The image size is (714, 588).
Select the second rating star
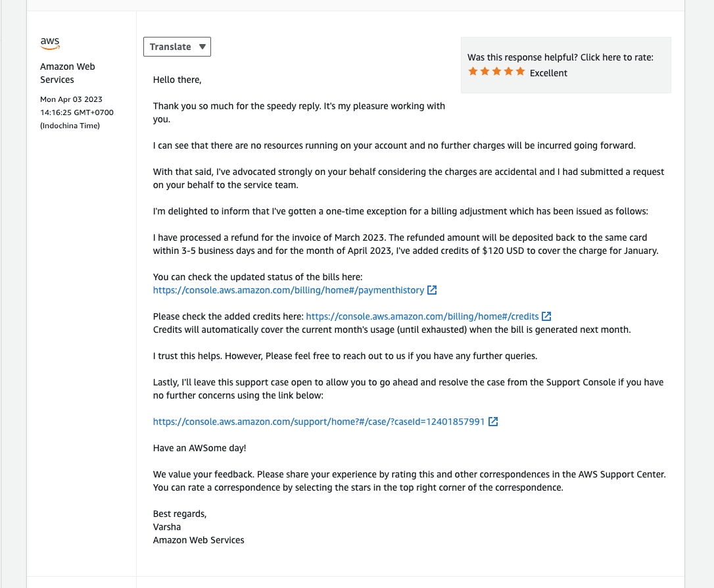tap(485, 72)
